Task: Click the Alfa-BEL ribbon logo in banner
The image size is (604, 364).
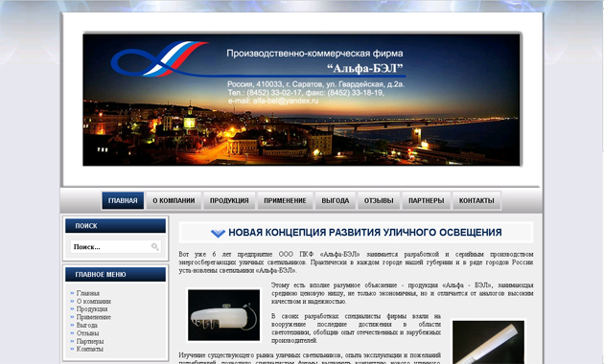Action: [159, 58]
